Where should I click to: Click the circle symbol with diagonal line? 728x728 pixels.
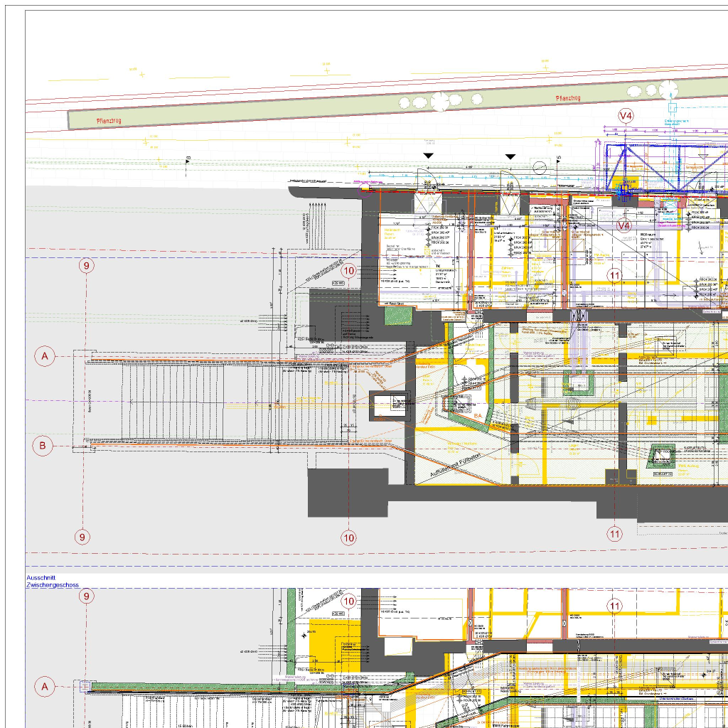pyautogui.click(x=540, y=168)
